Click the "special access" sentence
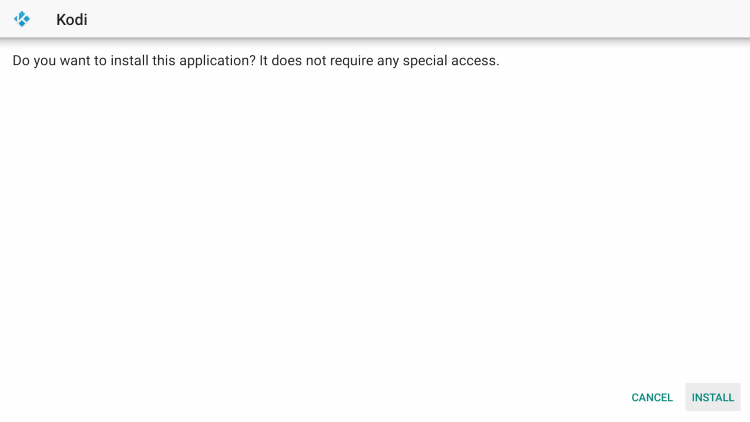The height and width of the screenshot is (422, 750). coord(379,61)
